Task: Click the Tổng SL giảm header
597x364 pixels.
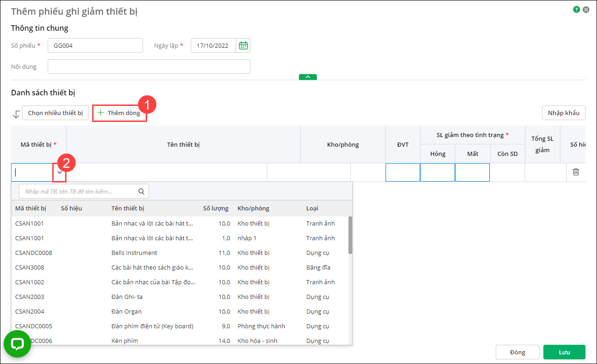Action: 542,144
